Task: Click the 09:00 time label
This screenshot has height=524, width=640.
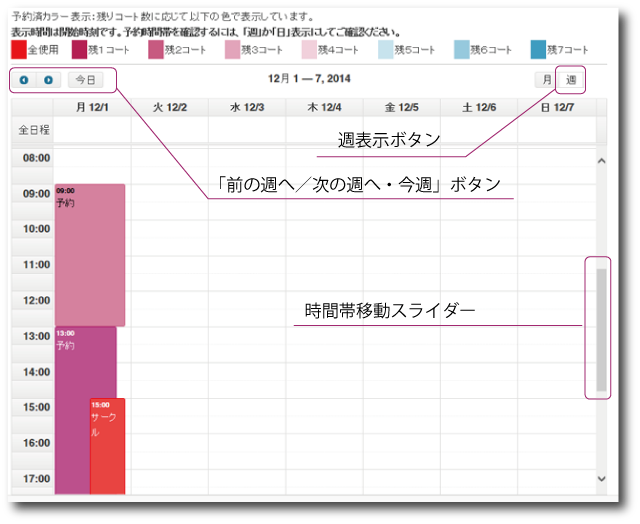Action: (36, 193)
